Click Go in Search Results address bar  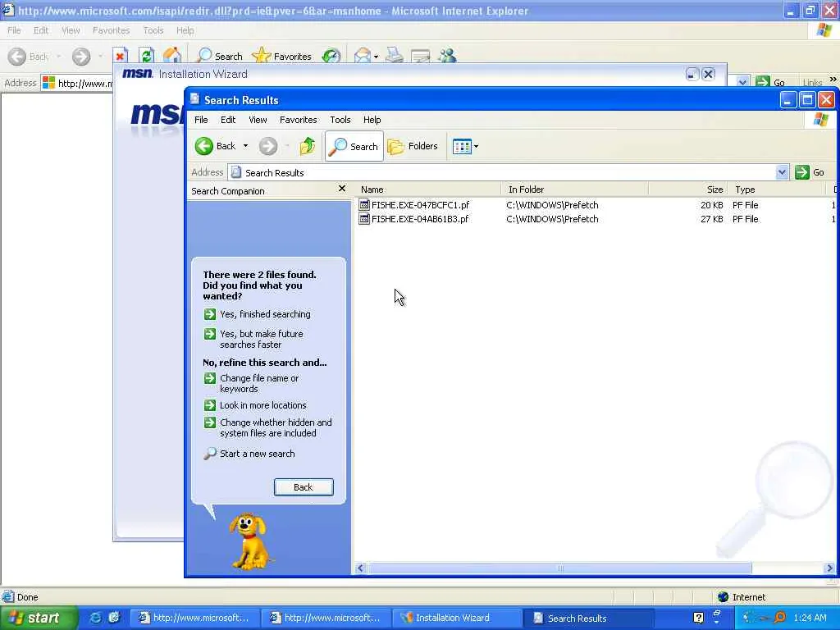810,172
